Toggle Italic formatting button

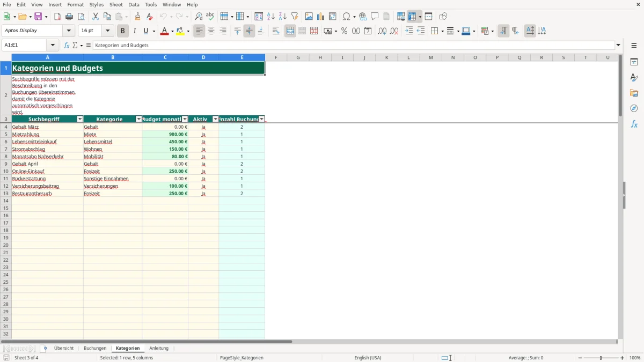[135, 31]
